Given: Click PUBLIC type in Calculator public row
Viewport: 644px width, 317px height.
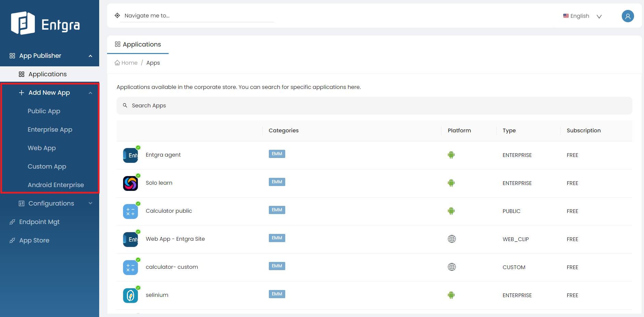Looking at the screenshot, I should coord(512,211).
